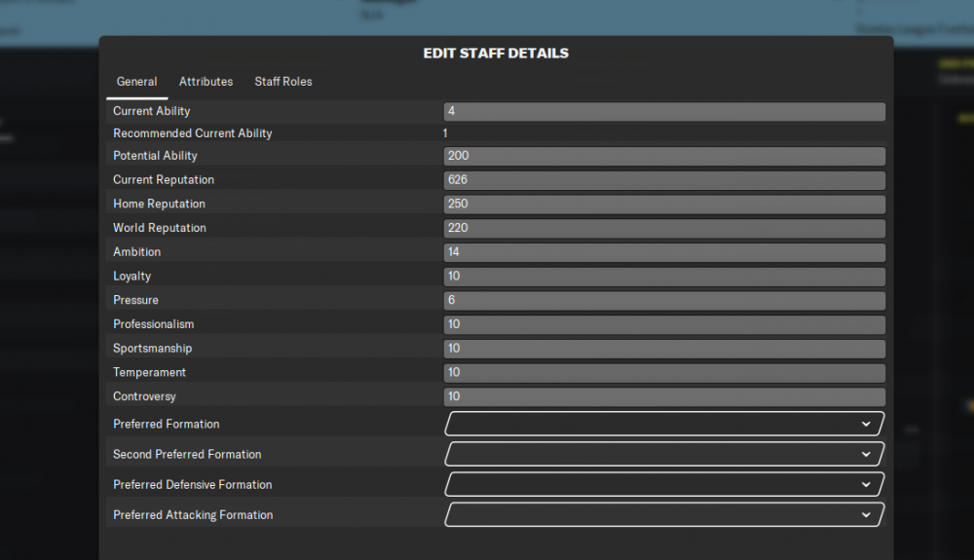The height and width of the screenshot is (560, 974).
Task: Click the Pressure label
Action: 135,301
